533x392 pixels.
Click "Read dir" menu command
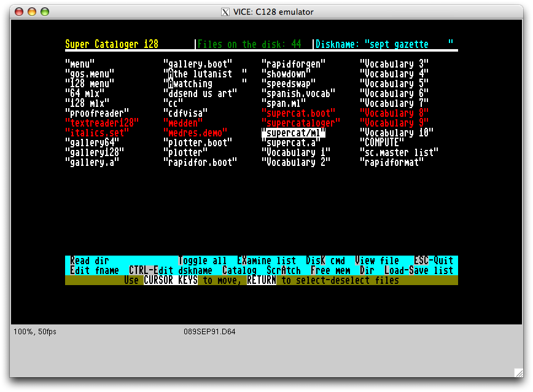(90, 261)
